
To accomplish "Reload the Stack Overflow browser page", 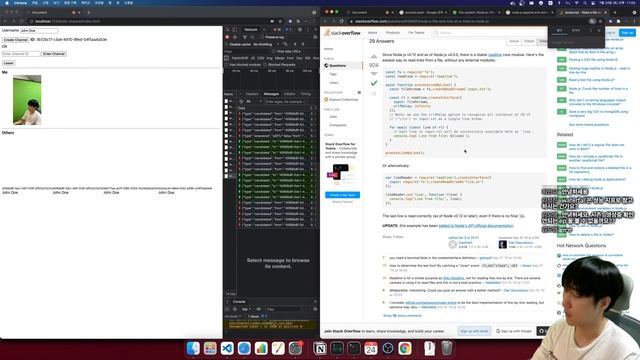I will (342, 21).
